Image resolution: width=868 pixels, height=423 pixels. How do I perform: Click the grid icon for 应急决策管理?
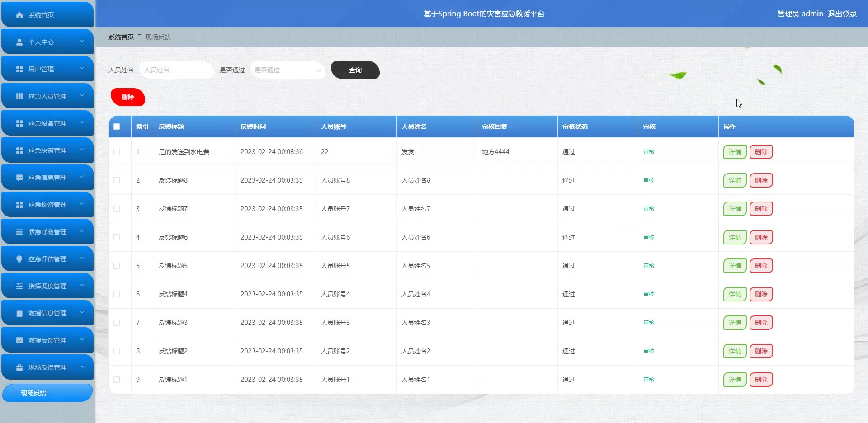pos(19,150)
